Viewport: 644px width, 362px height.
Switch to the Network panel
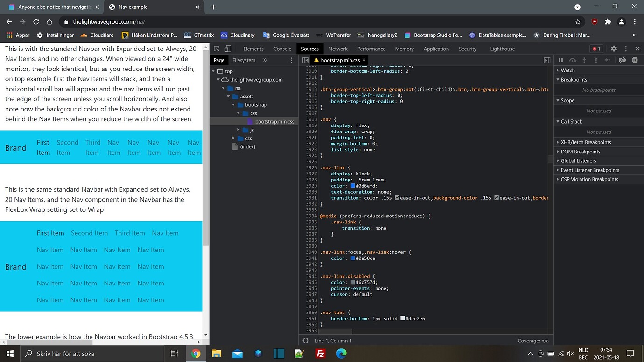click(338, 49)
